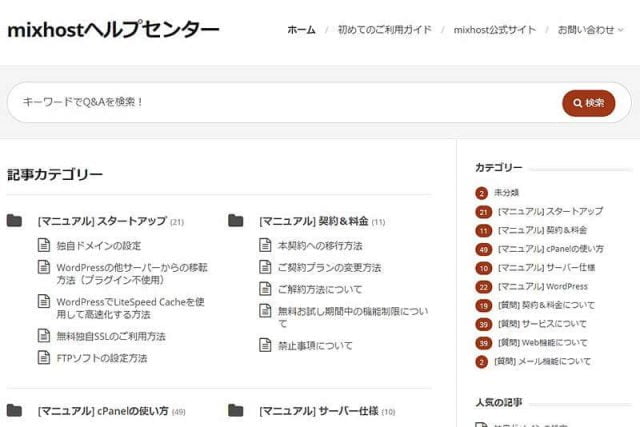Open the article ご契約プランの変更方法
This screenshot has height=427, width=640.
(x=329, y=268)
